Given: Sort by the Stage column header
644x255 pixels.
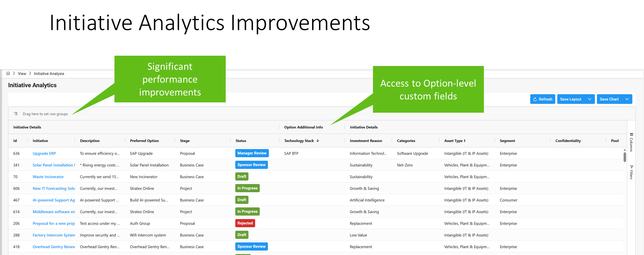Looking at the screenshot, I should pyautogui.click(x=185, y=141).
